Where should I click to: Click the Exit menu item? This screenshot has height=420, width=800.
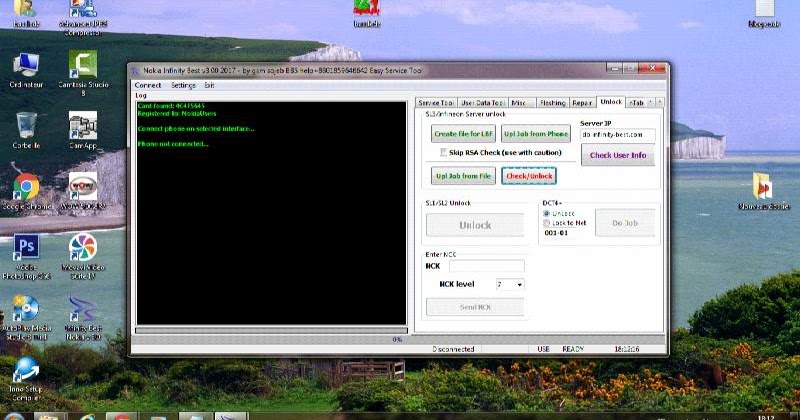[x=209, y=85]
